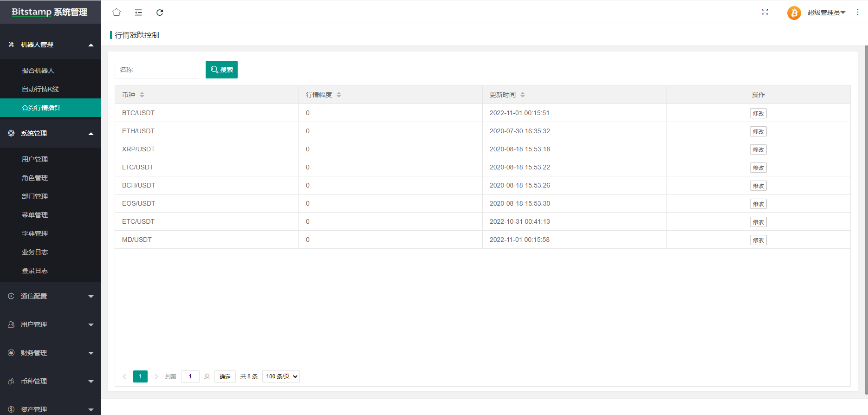Click the home icon in top toolbar
The height and width of the screenshot is (415, 868).
tap(117, 13)
